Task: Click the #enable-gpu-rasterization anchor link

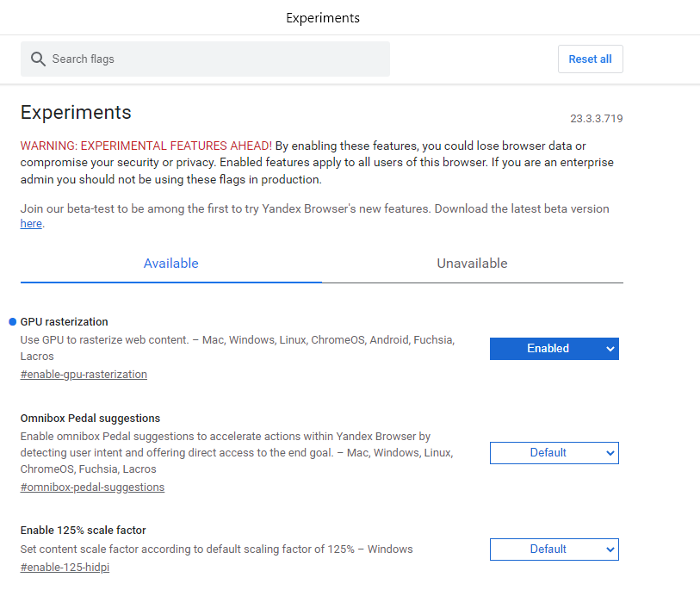Action: pyautogui.click(x=84, y=375)
